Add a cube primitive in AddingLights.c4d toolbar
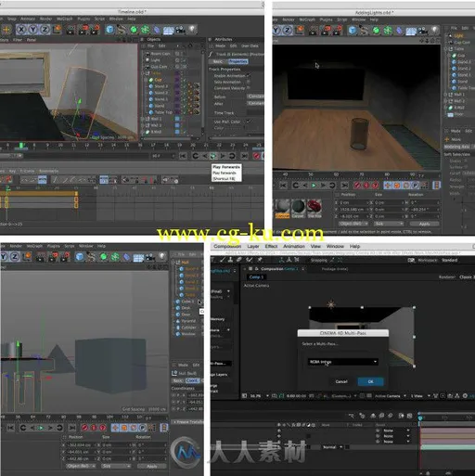 (x=352, y=31)
